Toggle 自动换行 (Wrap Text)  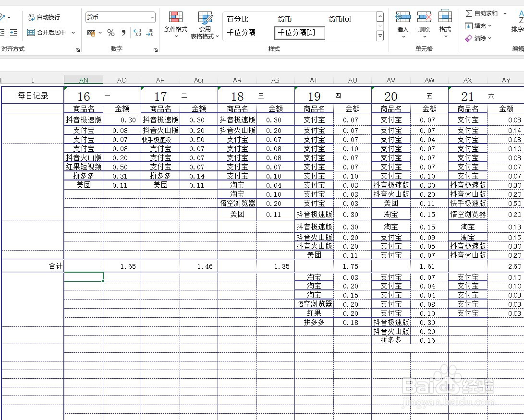pyautogui.click(x=44, y=17)
